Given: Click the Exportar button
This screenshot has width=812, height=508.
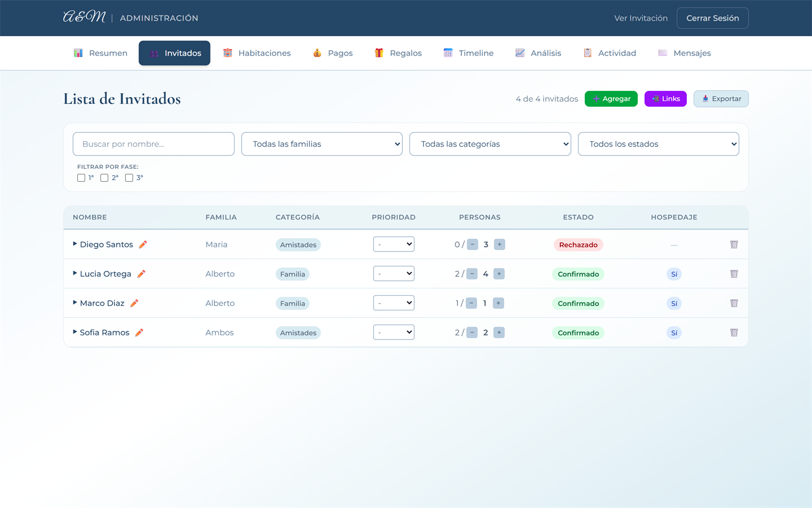Looking at the screenshot, I should 721,99.
